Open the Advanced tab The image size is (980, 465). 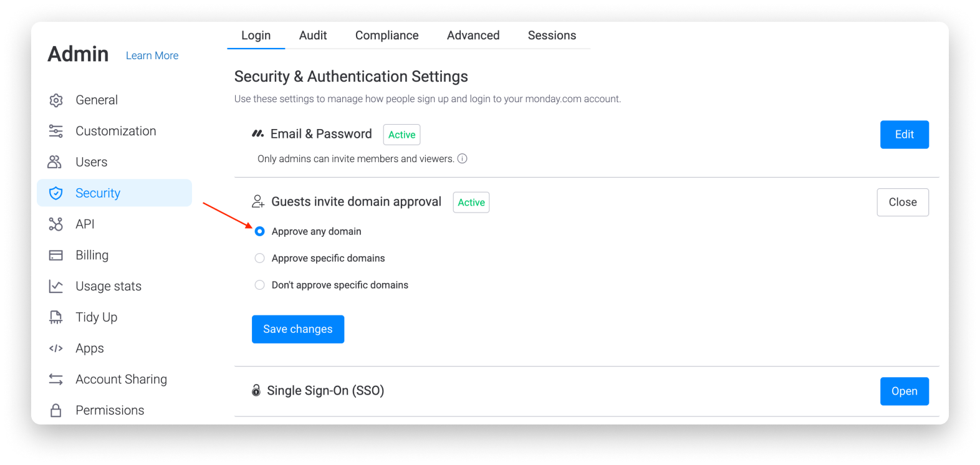coord(473,36)
